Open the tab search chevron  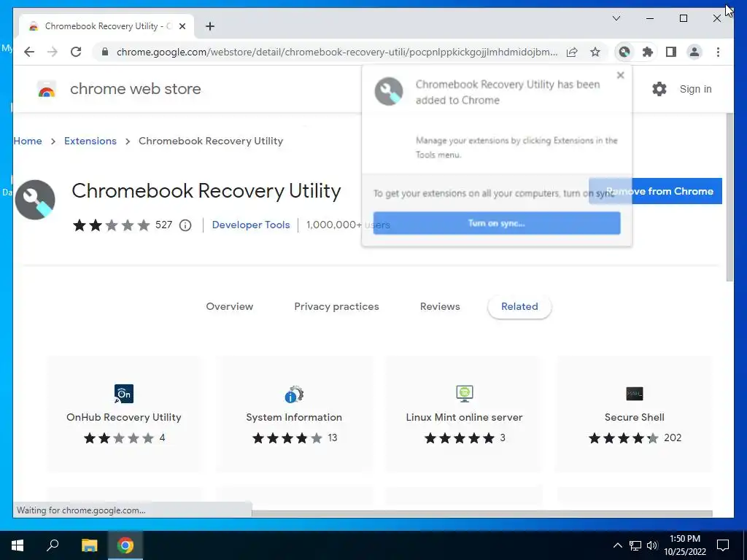point(616,18)
